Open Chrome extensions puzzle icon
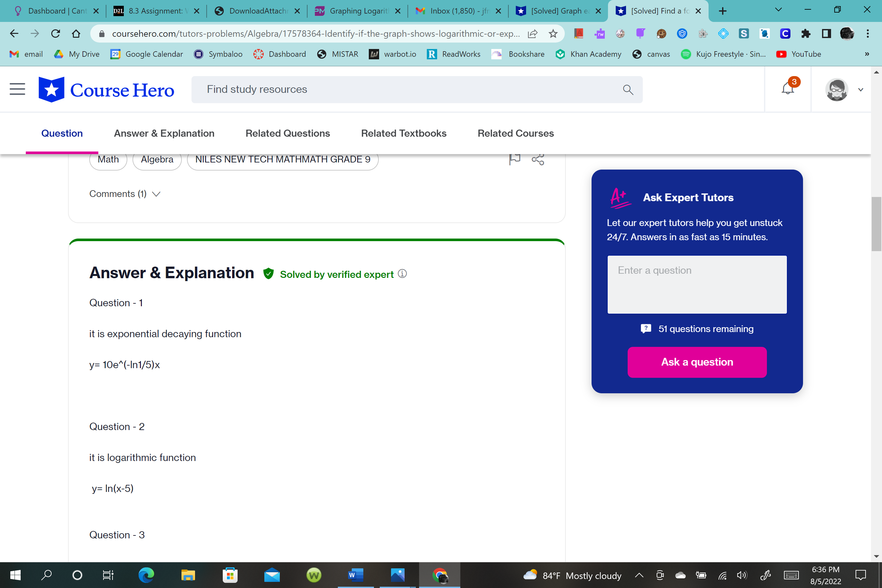The height and width of the screenshot is (588, 882). pos(806,34)
